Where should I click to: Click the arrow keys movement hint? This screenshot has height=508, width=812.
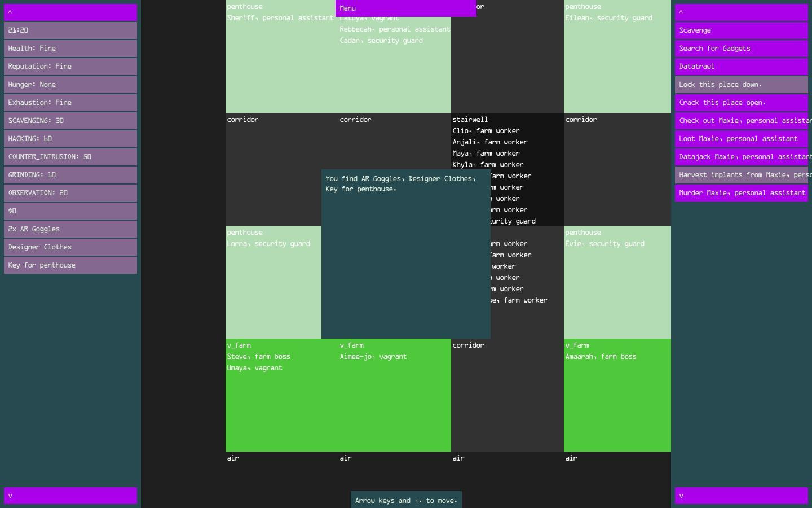coord(406,500)
